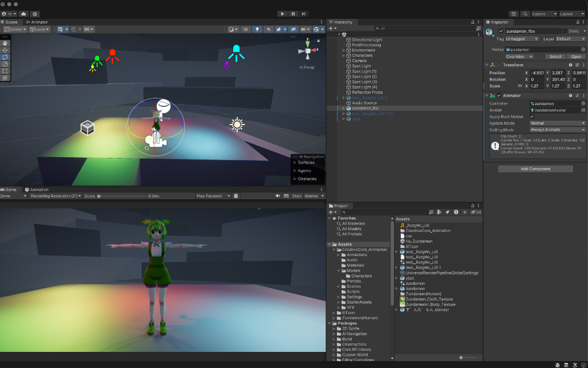This screenshot has height=368, width=588.
Task: Lock the Inspector panel padlock icon
Action: tap(578, 22)
